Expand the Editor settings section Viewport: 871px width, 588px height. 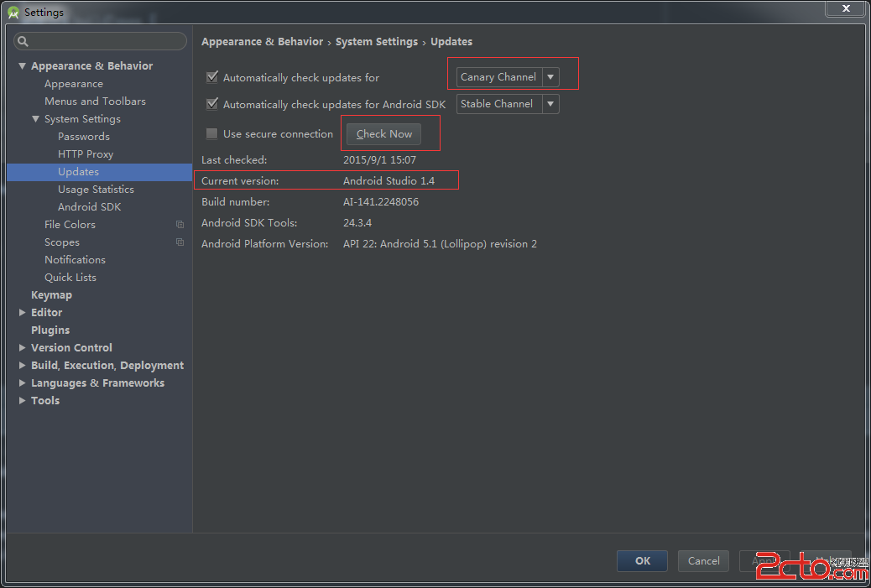(x=23, y=313)
